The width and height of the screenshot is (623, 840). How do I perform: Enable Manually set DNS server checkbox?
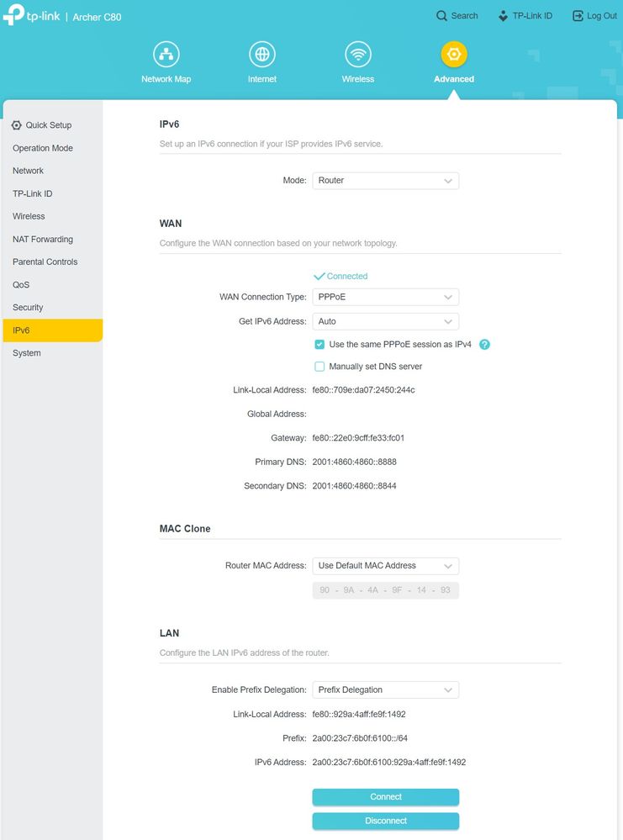[x=319, y=367]
